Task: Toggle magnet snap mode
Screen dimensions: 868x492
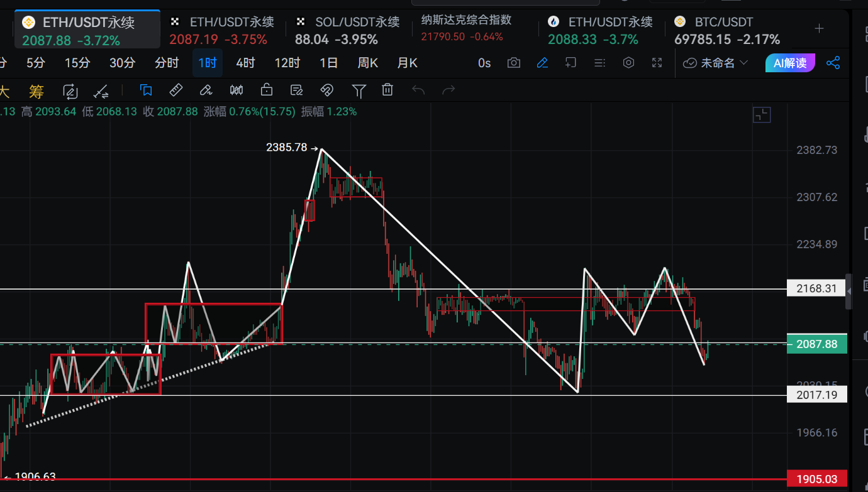Action: click(x=326, y=90)
